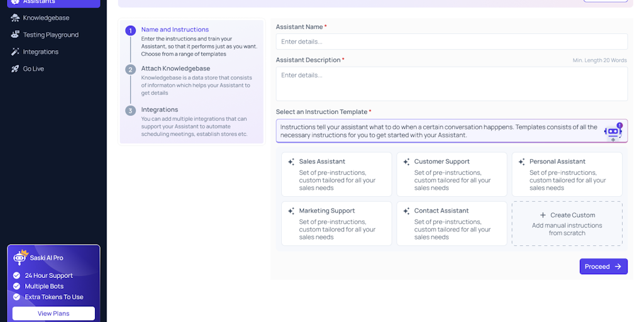644x322 pixels.
Task: Click the Saski AI Pro robot icon
Action: [21, 257]
